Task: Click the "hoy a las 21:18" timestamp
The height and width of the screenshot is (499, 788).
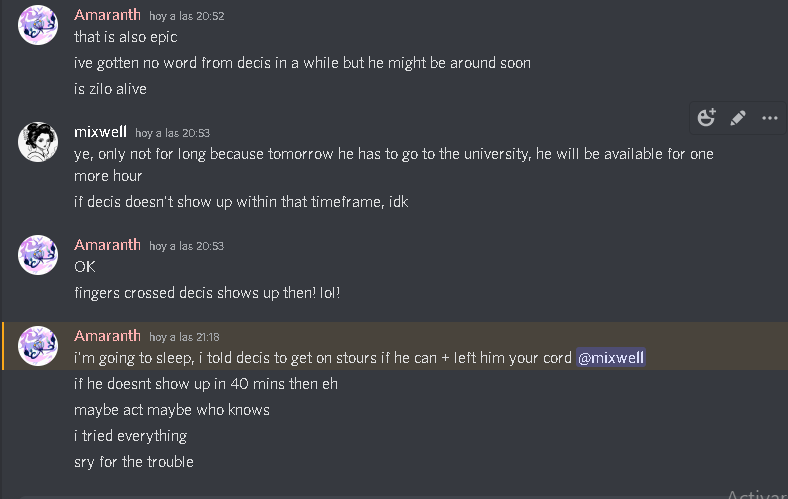Action: pos(184,337)
